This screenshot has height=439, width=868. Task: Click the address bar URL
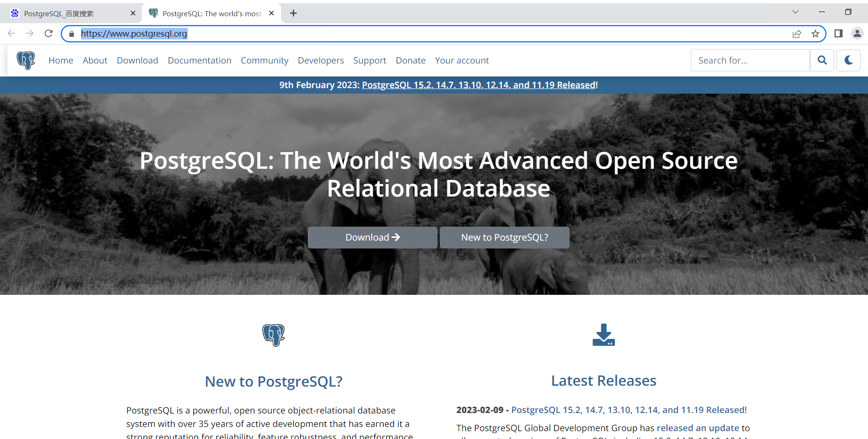click(134, 33)
